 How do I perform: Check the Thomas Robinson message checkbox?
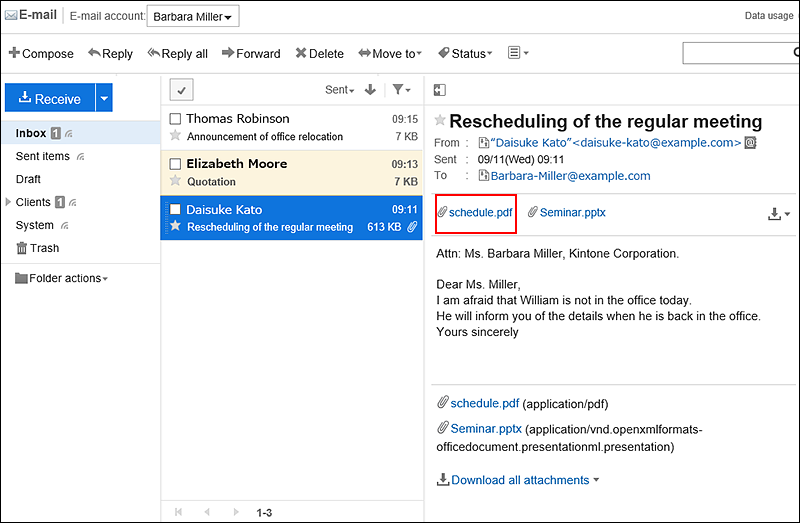[175, 119]
